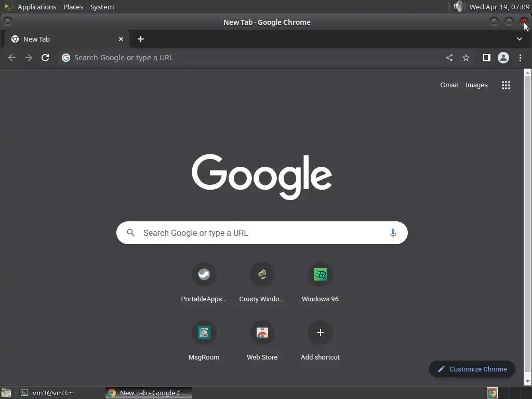This screenshot has height=399, width=532.
Task: Click the Google icon in the address bar
Action: click(66, 58)
